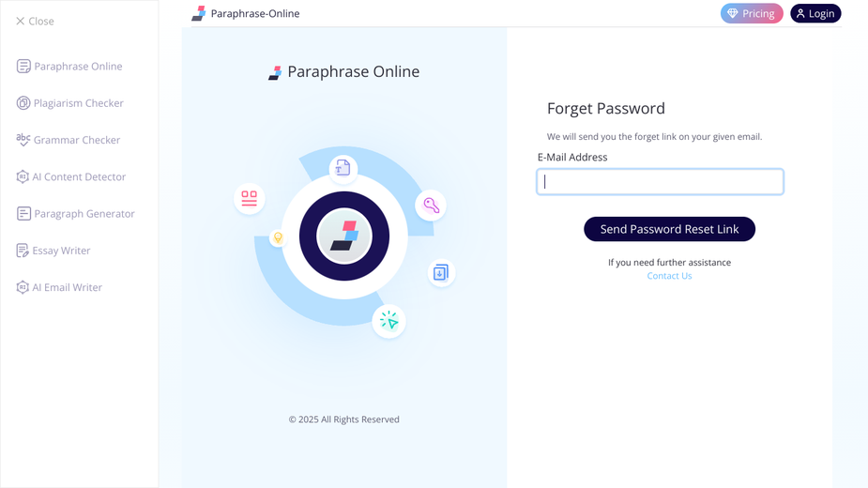Viewport: 868px width, 488px height.
Task: Open the Pricing page button
Action: click(x=752, y=13)
